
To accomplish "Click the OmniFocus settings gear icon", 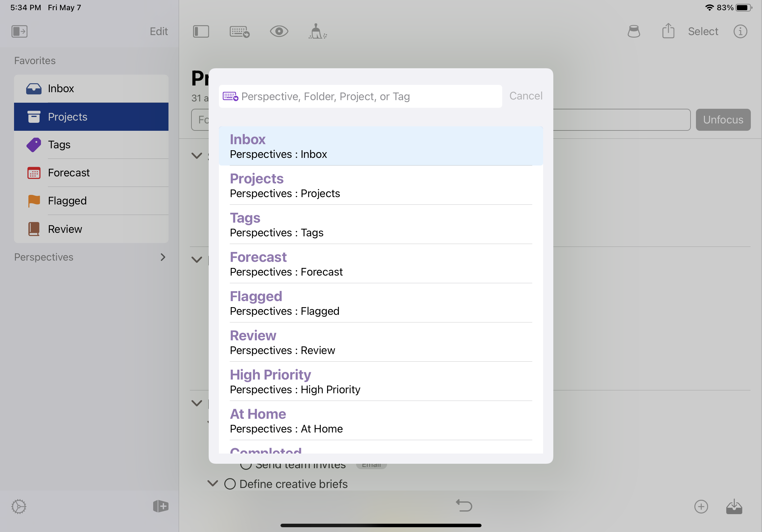I will tap(19, 506).
